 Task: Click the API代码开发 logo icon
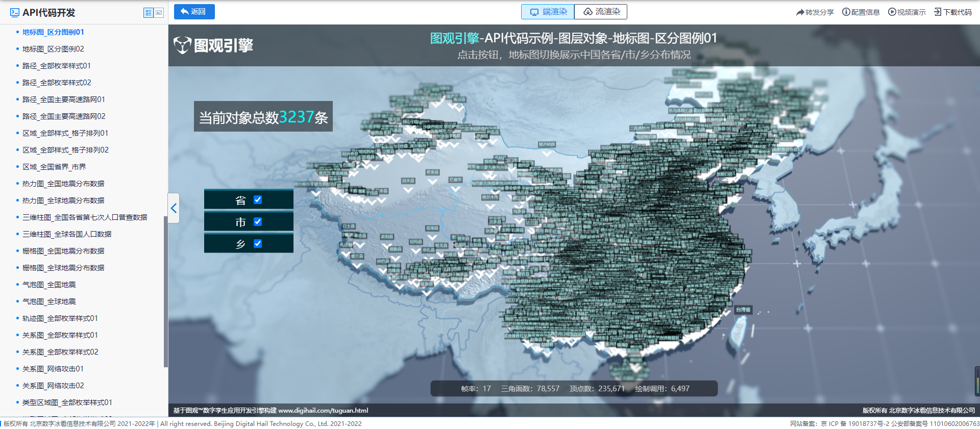[x=15, y=13]
